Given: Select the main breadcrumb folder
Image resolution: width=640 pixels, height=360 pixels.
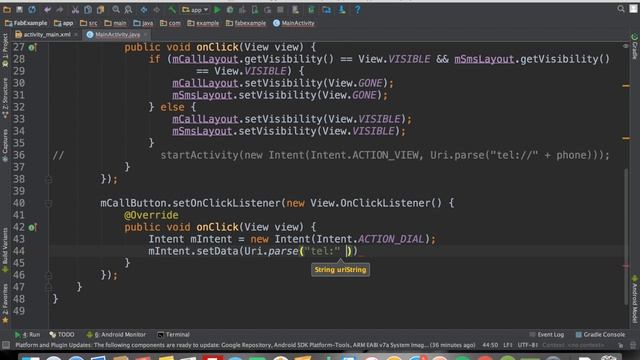Looking at the screenshot, I should (115, 23).
